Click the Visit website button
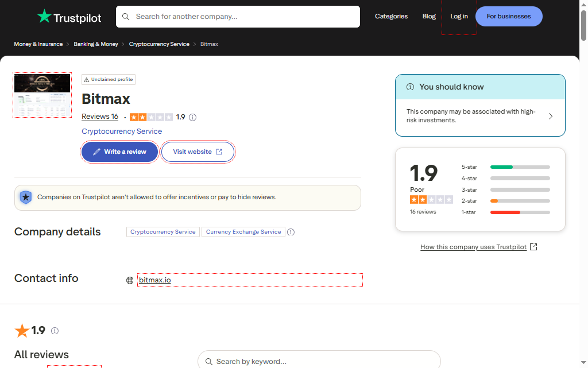This screenshot has height=368, width=588. point(198,152)
